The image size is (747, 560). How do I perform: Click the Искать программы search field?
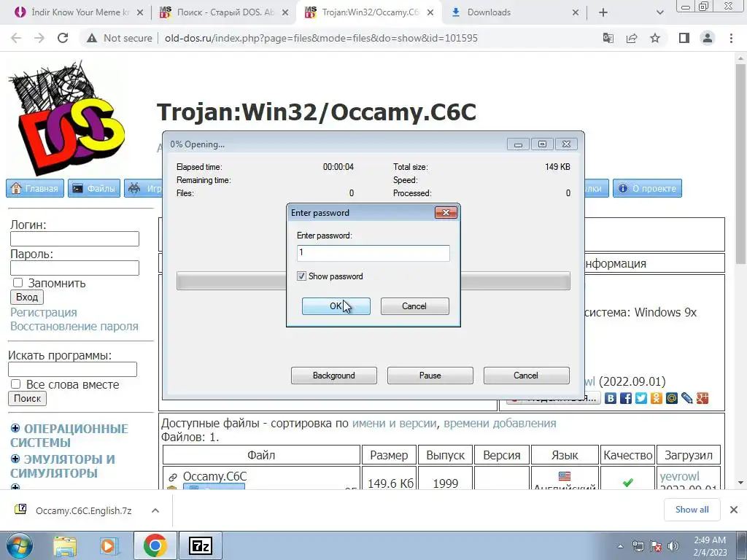[72, 370]
